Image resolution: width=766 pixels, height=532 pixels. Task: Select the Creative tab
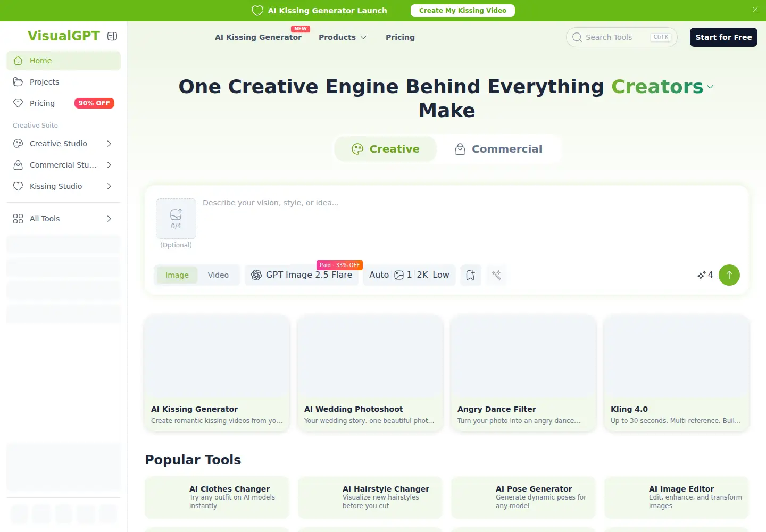click(386, 149)
